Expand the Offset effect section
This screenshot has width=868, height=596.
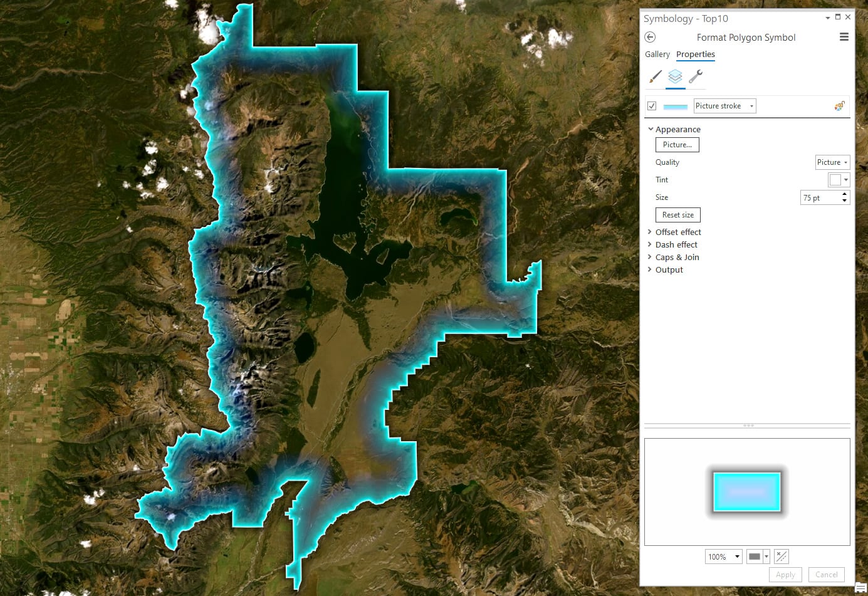650,232
